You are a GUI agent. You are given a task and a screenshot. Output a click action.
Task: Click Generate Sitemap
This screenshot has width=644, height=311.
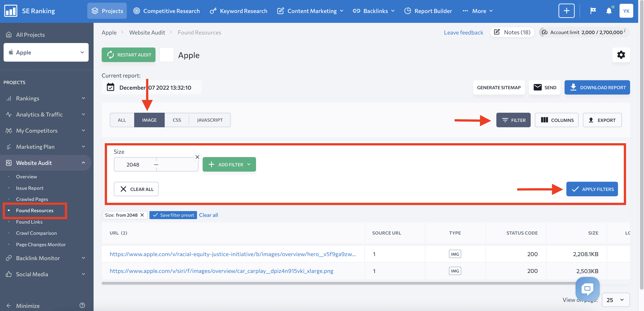coord(499,87)
